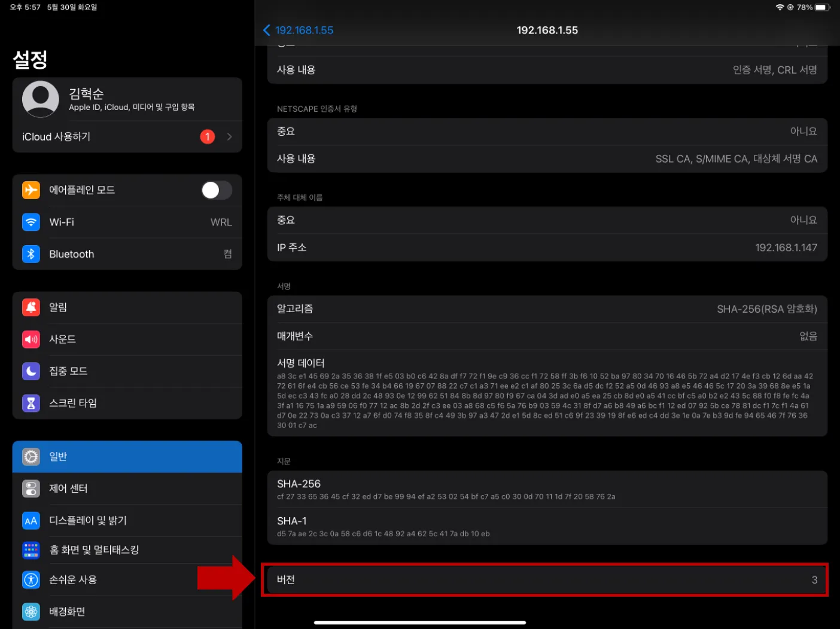Tap the 배경화면 label in sidebar
The image size is (840, 629).
click(x=67, y=612)
